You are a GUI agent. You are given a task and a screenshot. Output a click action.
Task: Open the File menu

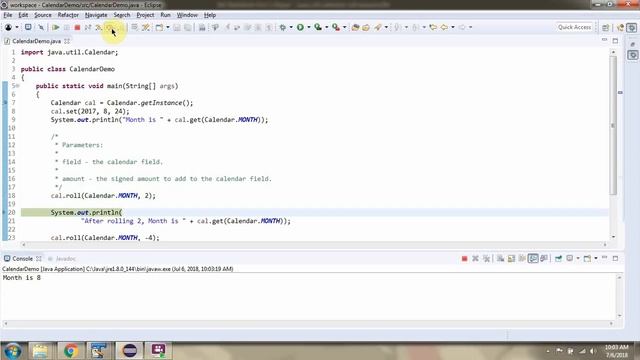(8, 15)
